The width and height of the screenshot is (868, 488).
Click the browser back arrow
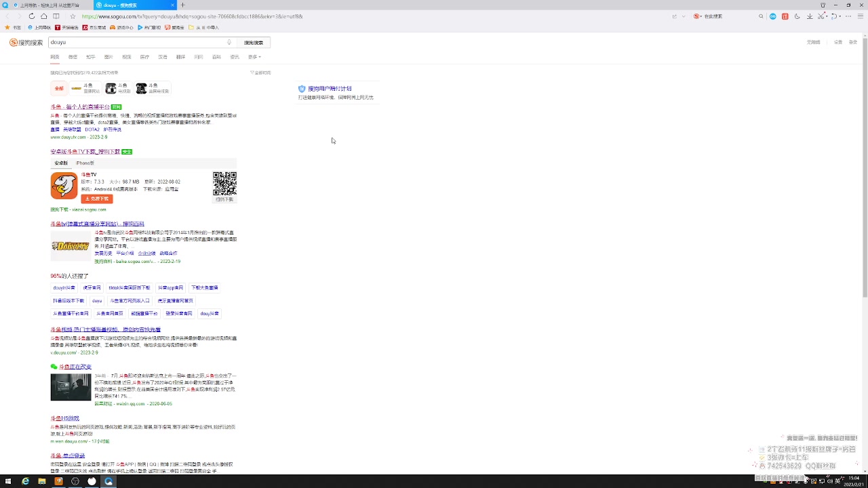click(7, 16)
